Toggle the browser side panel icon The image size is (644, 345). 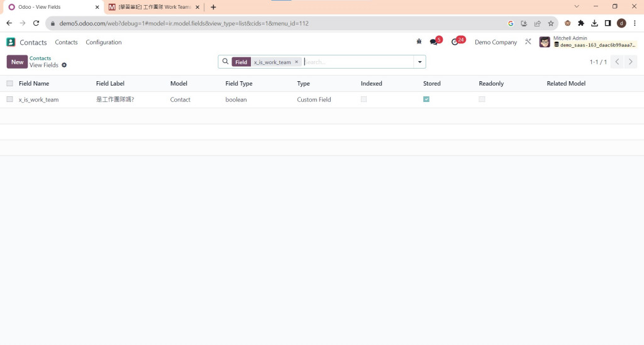click(x=608, y=23)
